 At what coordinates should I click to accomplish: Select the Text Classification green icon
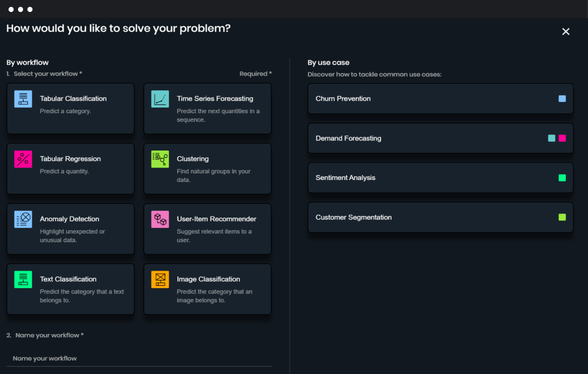coord(23,279)
